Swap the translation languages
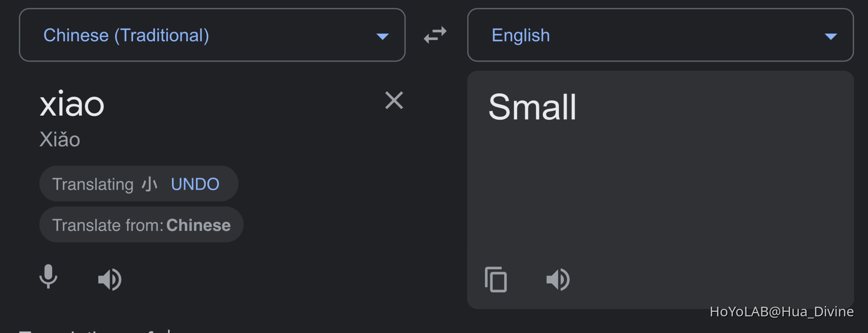This screenshot has width=868, height=333. coord(435,35)
